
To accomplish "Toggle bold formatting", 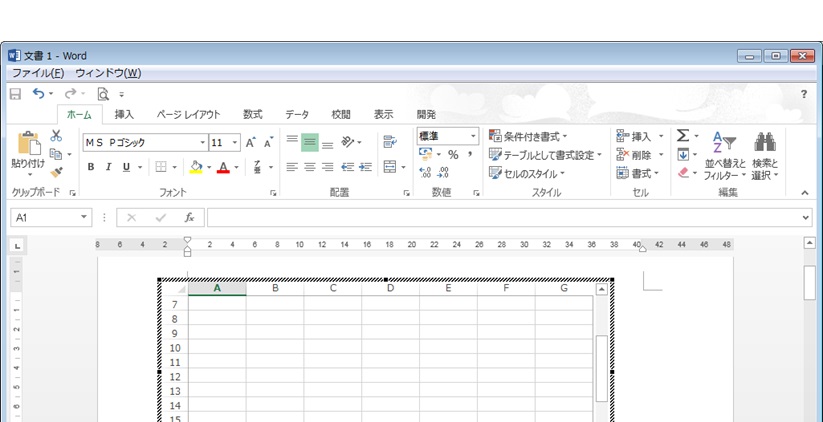I will (91, 167).
